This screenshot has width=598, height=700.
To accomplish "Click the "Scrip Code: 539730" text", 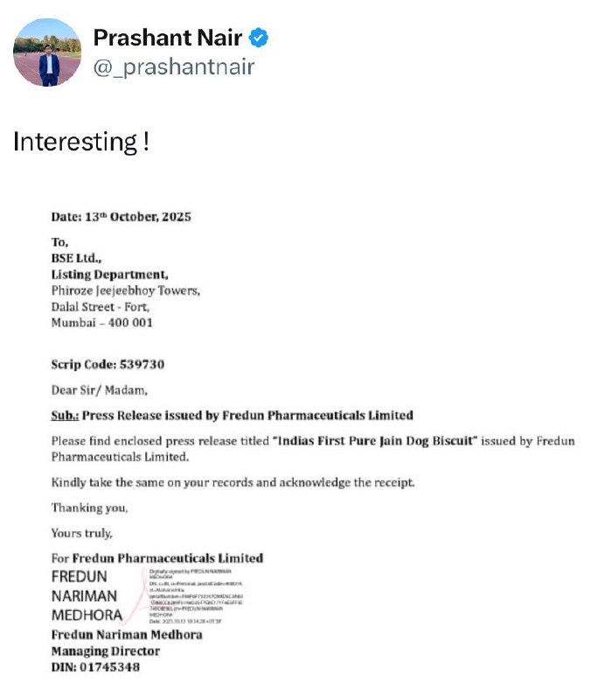I will pyautogui.click(x=108, y=364).
